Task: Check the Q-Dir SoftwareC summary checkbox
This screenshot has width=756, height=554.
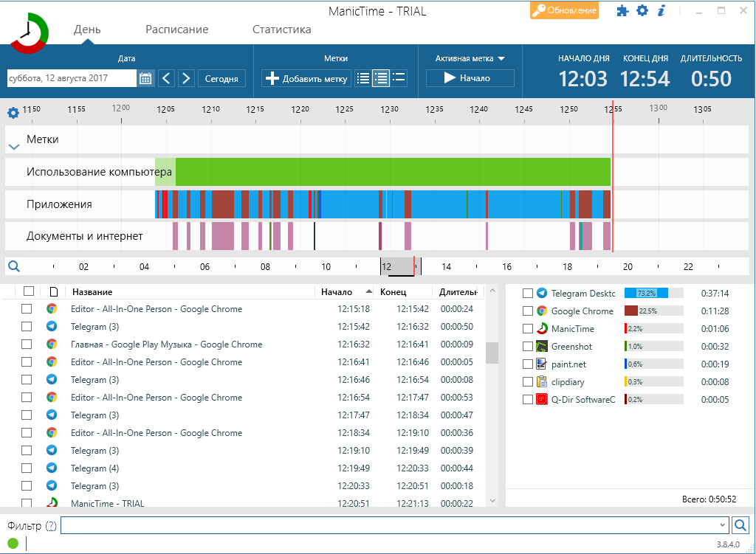Action: pos(528,399)
